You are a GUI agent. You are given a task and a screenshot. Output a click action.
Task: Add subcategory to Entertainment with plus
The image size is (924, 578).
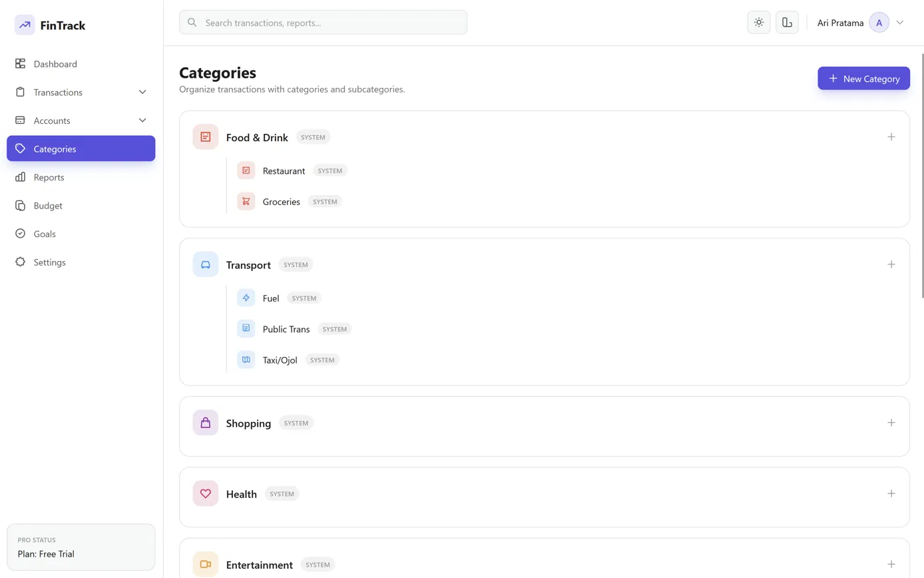[x=891, y=564]
